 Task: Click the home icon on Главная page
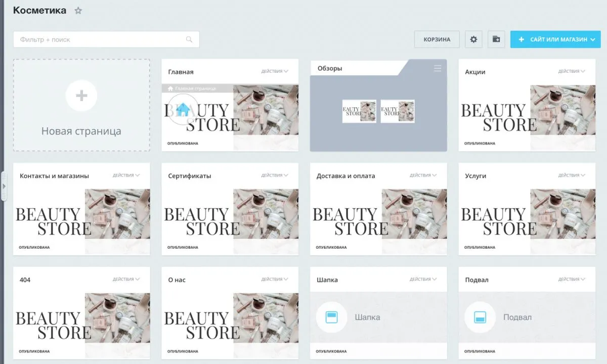pyautogui.click(x=182, y=109)
